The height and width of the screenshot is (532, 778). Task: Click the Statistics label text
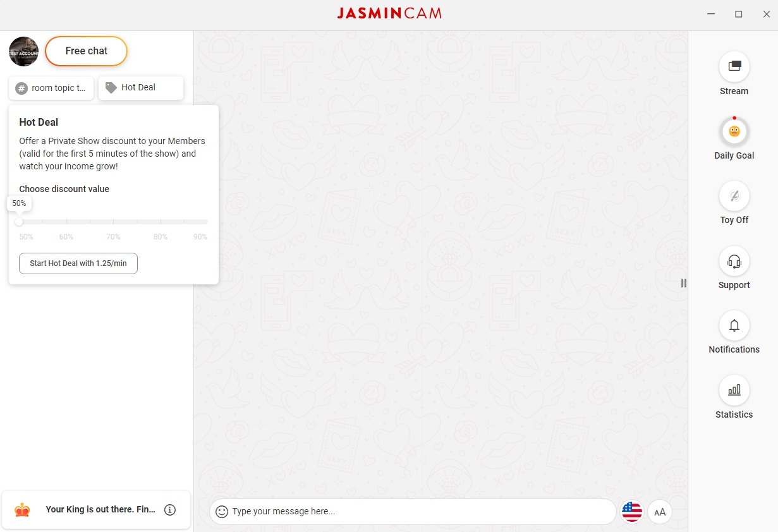(734, 414)
